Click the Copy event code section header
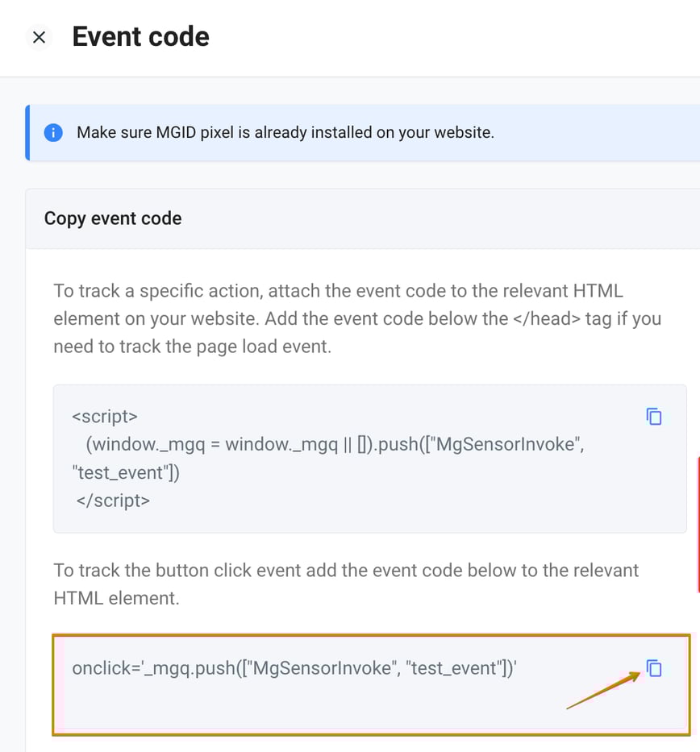The image size is (700, 752). (x=112, y=218)
